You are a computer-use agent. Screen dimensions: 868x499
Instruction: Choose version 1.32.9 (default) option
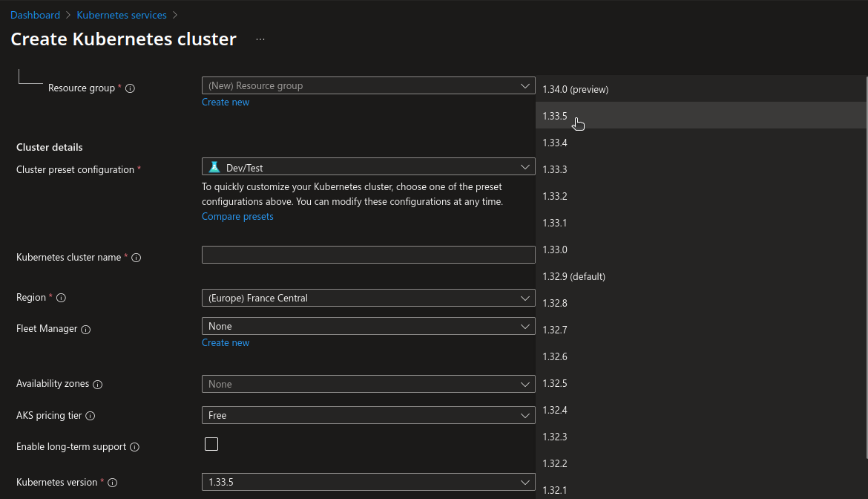573,276
